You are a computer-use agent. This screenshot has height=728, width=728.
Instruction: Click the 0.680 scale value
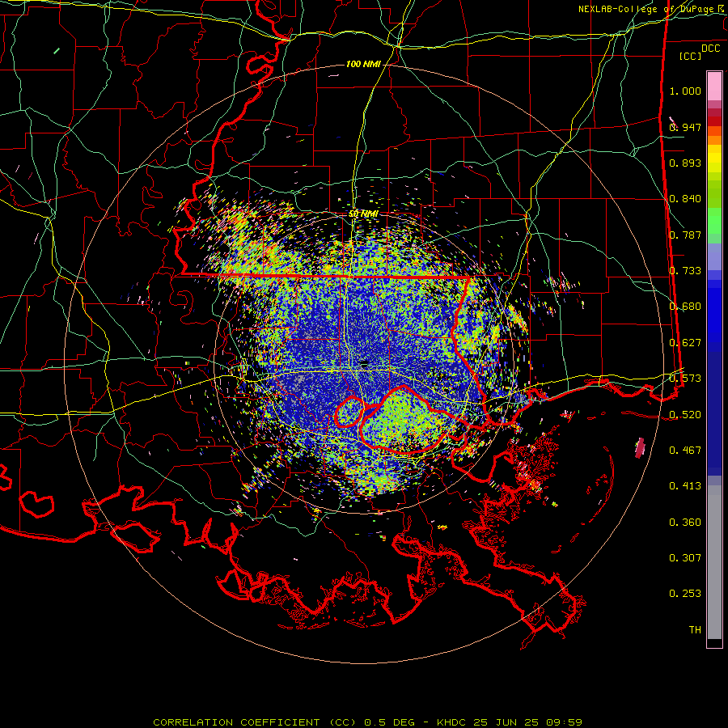coord(685,307)
